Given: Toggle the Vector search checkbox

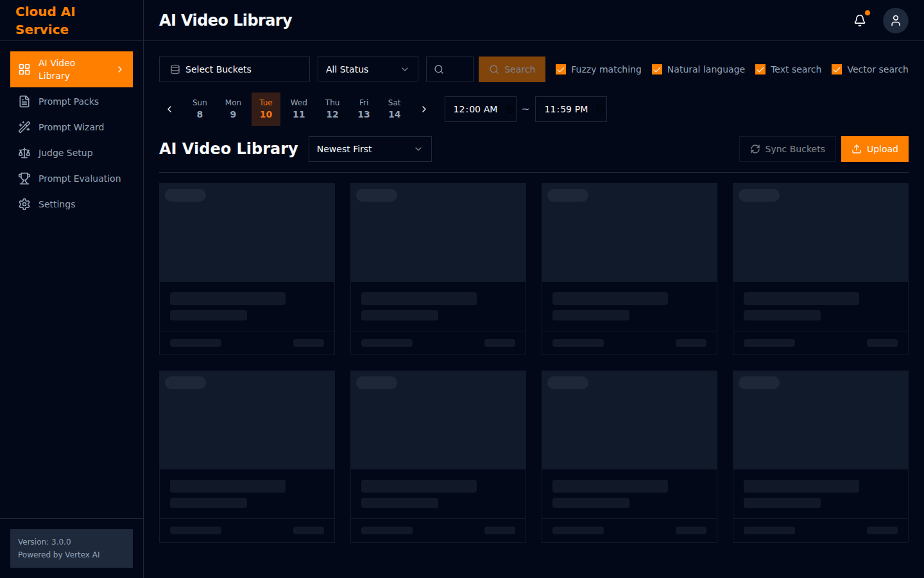Looking at the screenshot, I should (837, 69).
